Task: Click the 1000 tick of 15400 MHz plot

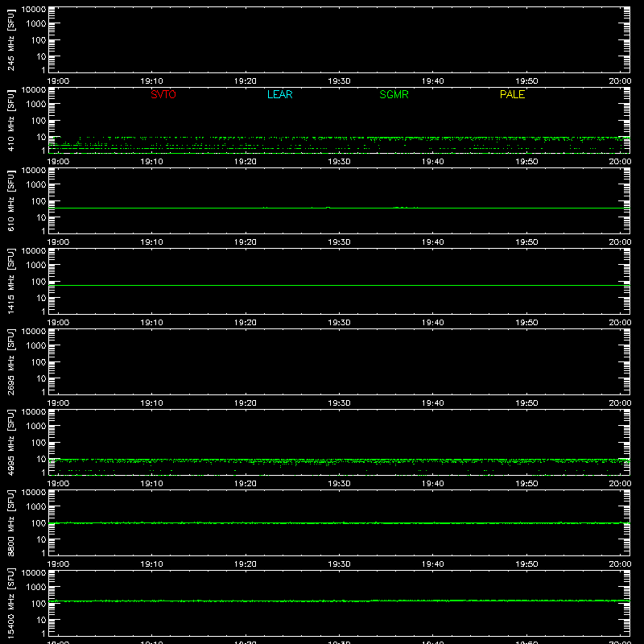Action: [36, 588]
